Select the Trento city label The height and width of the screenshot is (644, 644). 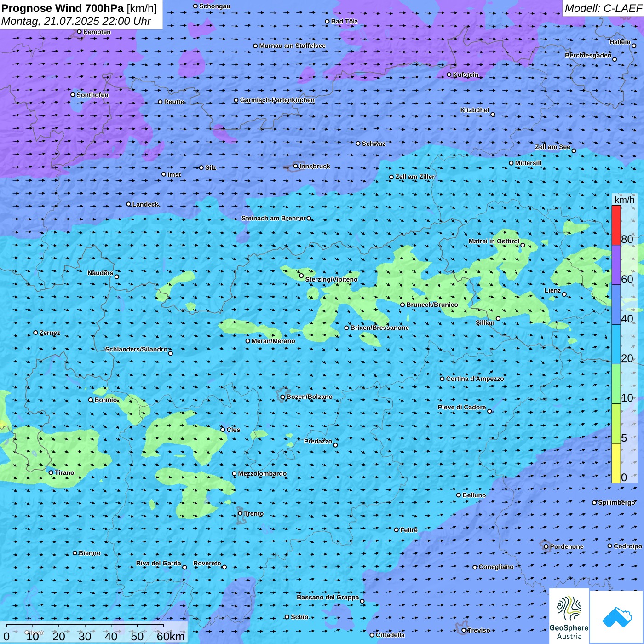[x=254, y=513]
